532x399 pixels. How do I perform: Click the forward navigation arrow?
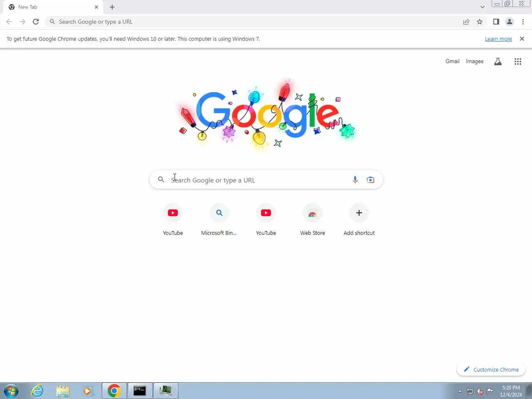coord(22,22)
